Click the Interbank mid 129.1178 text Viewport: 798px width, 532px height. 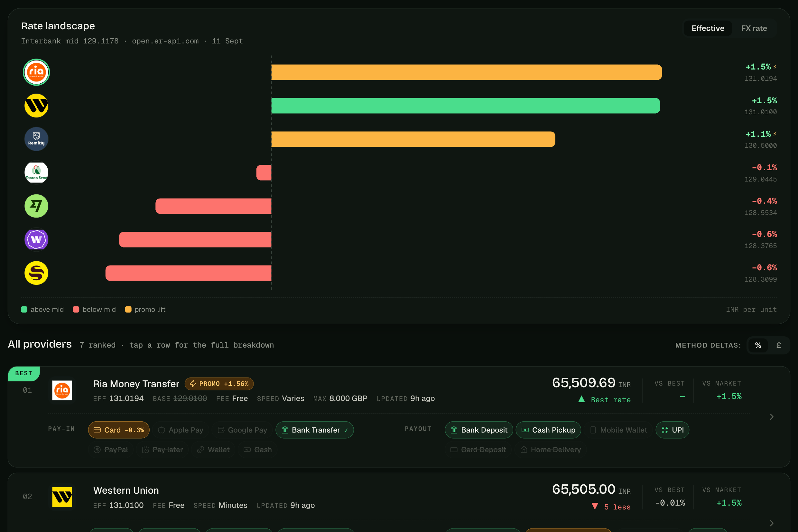pos(70,41)
